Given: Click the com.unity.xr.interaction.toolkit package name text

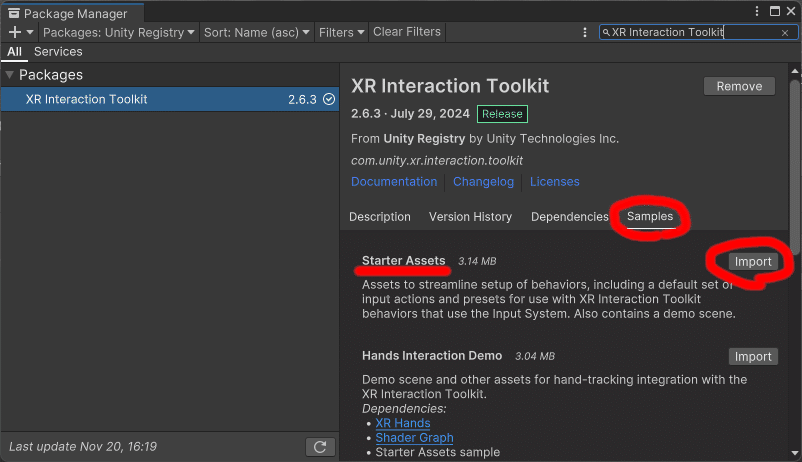Looking at the screenshot, I should click(437, 161).
